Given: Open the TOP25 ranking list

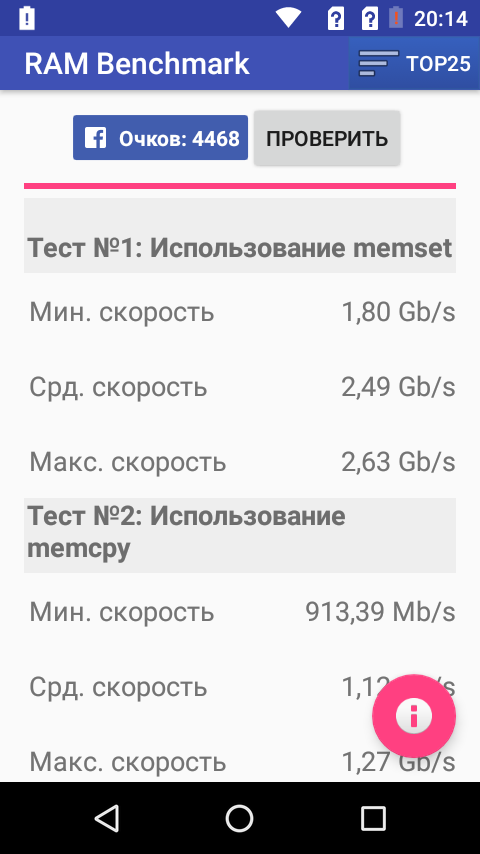Looking at the screenshot, I should 414,63.
